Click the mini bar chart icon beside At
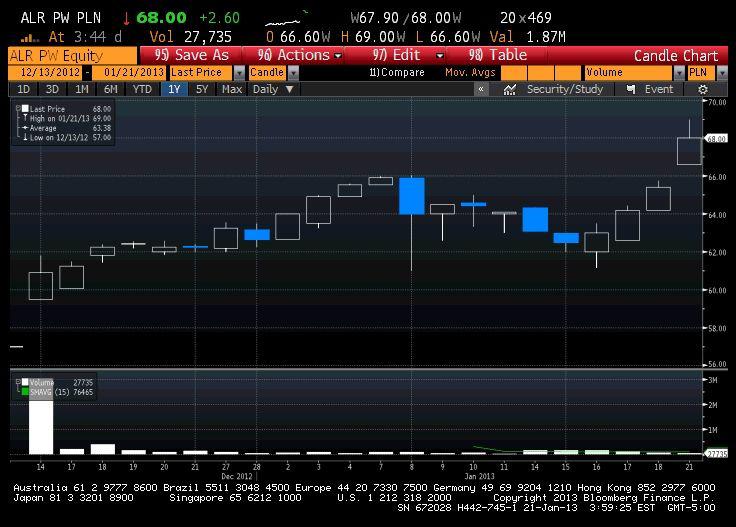Viewport: 736px width, 527px height. pyautogui.click(x=30, y=37)
